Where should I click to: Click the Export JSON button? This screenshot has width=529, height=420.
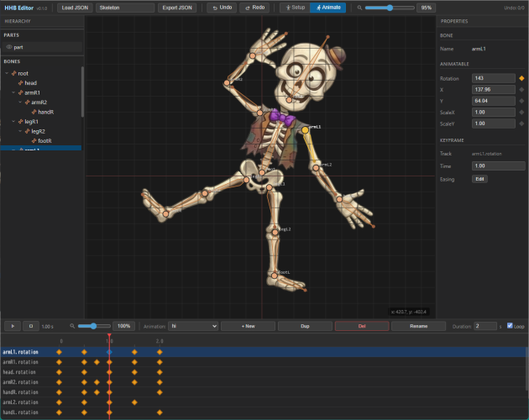click(177, 7)
